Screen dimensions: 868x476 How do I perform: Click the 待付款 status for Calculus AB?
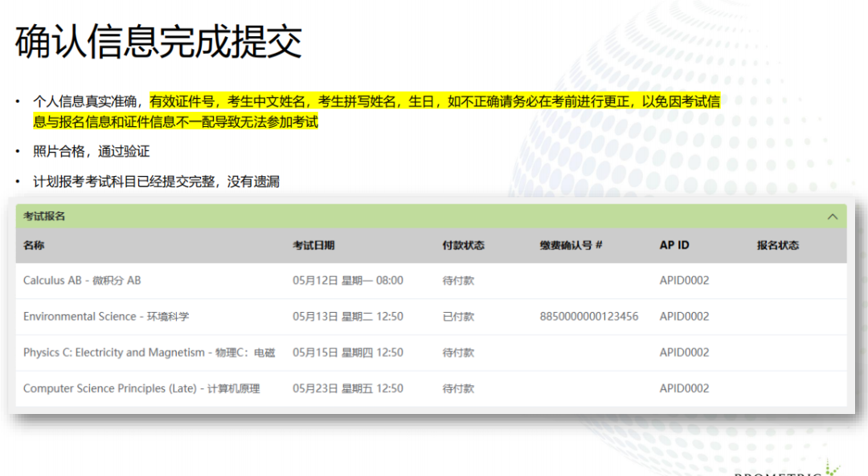pyautogui.click(x=458, y=281)
